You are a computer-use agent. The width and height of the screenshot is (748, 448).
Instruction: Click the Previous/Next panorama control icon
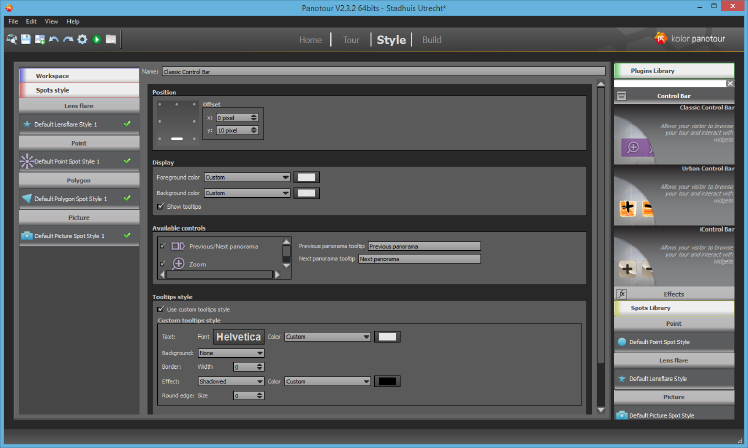[x=178, y=246]
